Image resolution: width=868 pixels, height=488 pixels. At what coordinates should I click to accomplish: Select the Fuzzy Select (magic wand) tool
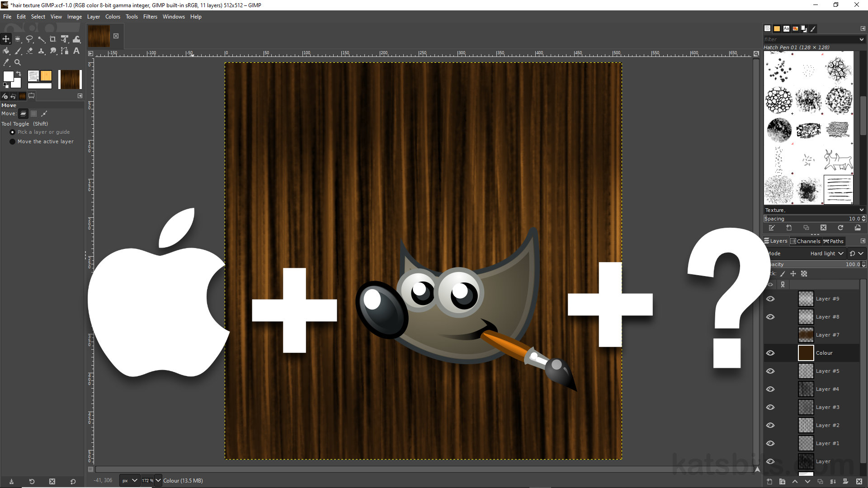point(41,39)
